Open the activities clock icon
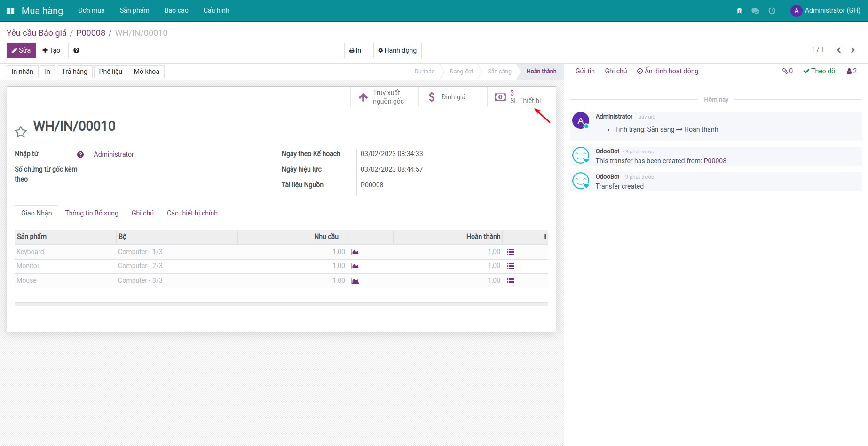 [x=772, y=11]
